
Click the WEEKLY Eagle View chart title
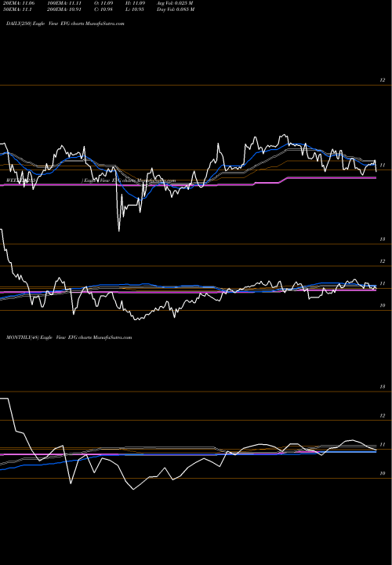click(91, 180)
